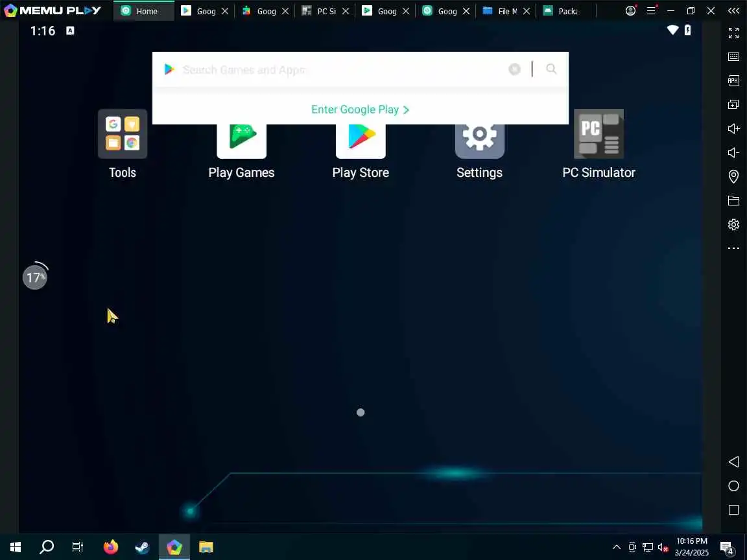
Task: Click the Google Play logo in search bar
Action: point(169,69)
